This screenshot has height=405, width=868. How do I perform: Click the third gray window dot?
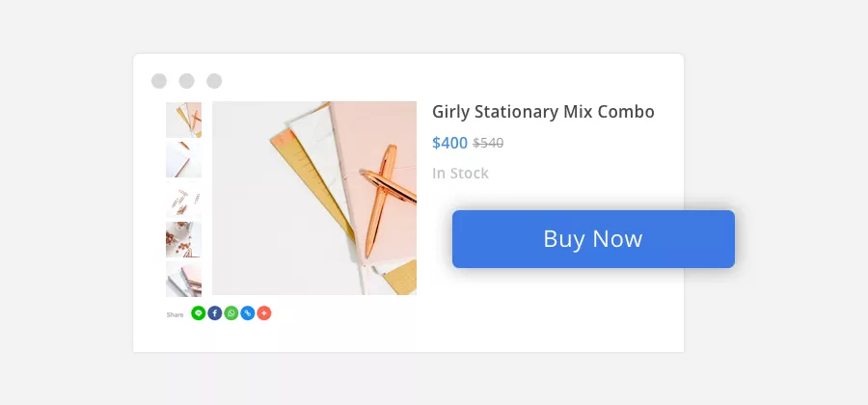click(x=214, y=81)
